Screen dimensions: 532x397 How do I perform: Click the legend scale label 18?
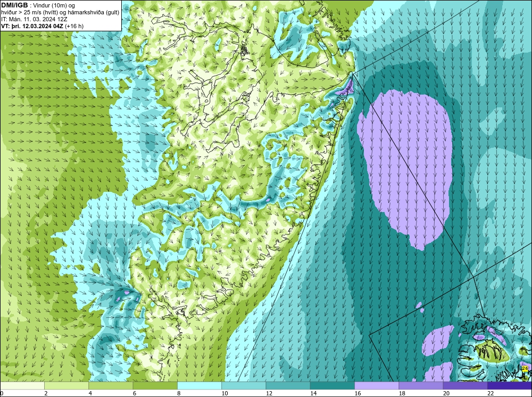tap(402, 393)
